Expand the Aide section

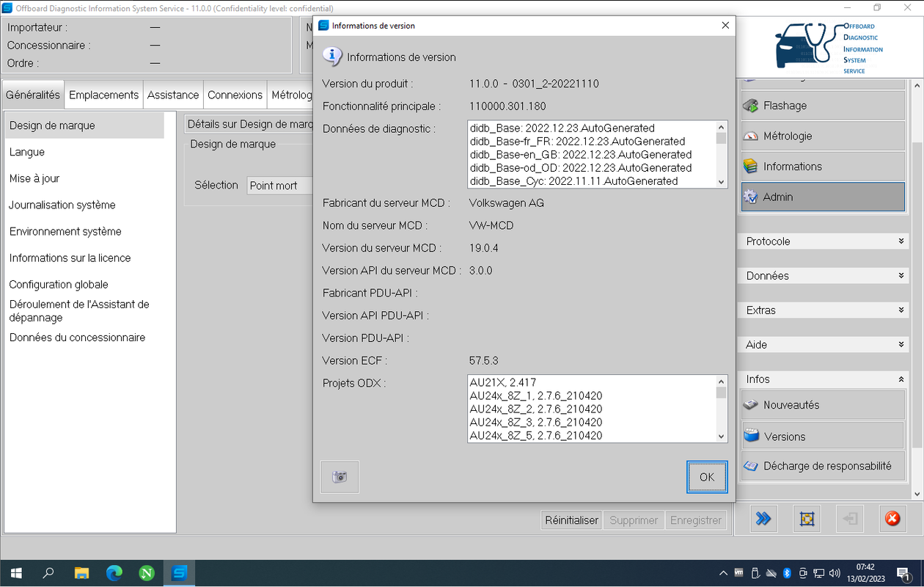pos(824,345)
